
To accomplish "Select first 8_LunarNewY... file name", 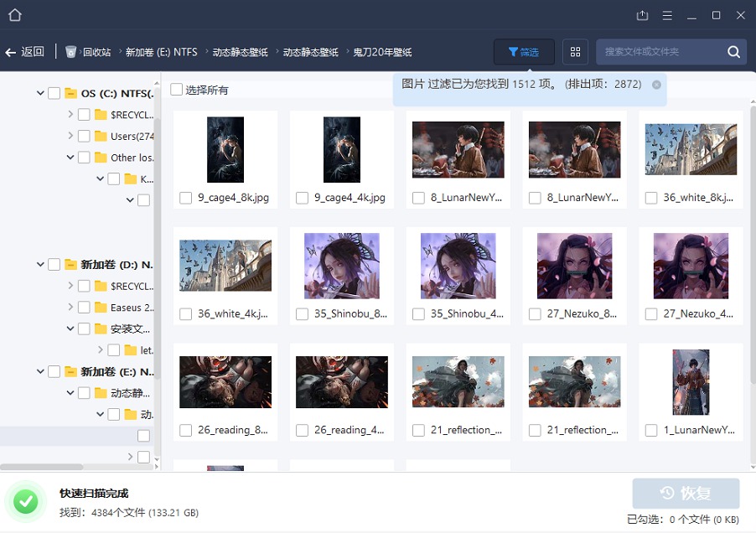I will pyautogui.click(x=466, y=198).
